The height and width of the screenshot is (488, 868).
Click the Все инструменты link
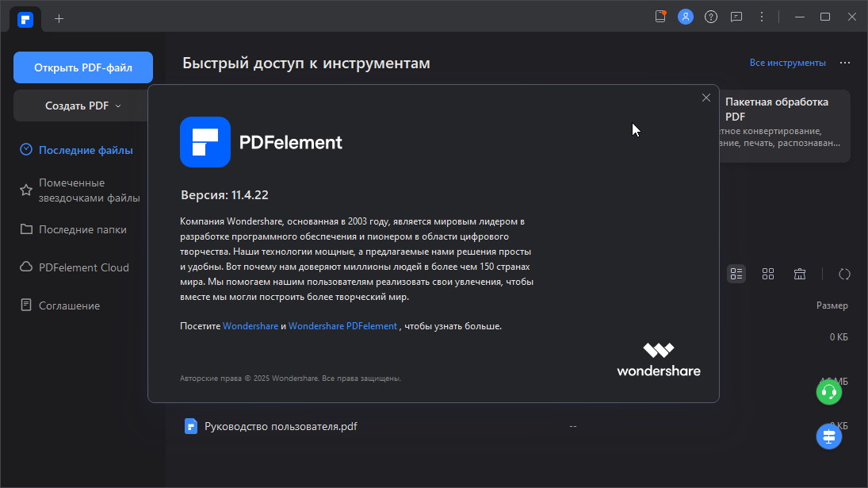[x=787, y=63]
